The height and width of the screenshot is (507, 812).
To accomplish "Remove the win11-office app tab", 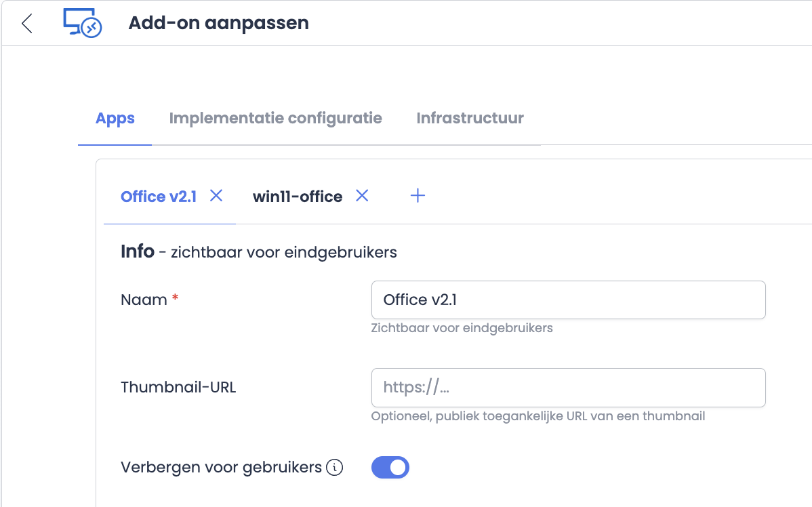I will pyautogui.click(x=363, y=196).
